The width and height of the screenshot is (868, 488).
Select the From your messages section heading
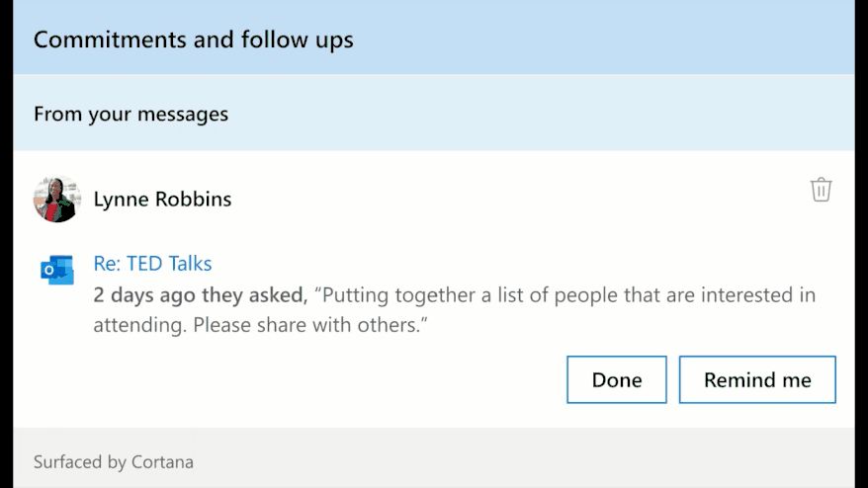[130, 114]
